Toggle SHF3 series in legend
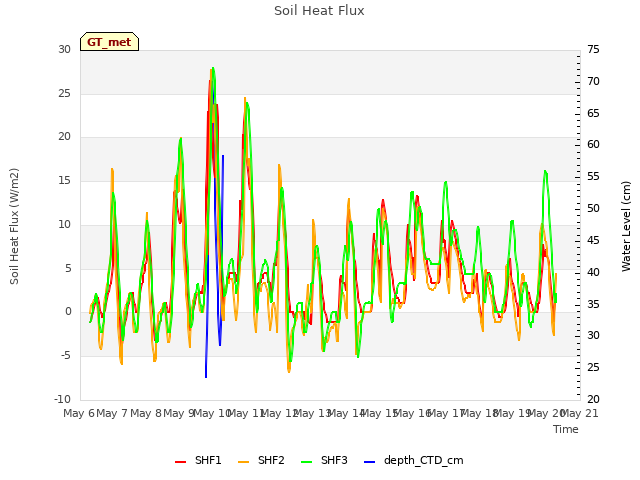Screen dimensions: 640x480 [x=324, y=460]
